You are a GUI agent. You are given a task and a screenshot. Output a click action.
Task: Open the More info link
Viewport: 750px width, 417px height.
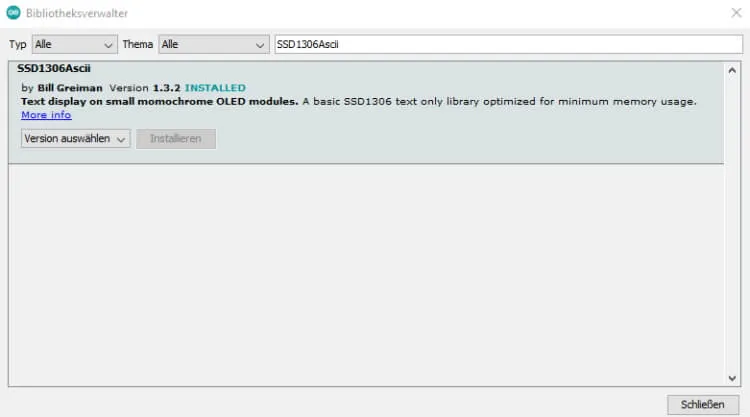pyautogui.click(x=46, y=115)
